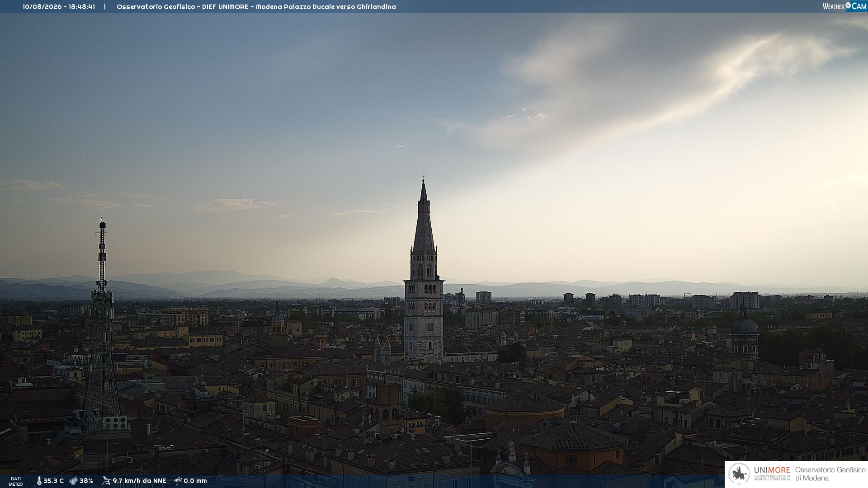
Task: Click the DATI METEO label
Action: 16,482
